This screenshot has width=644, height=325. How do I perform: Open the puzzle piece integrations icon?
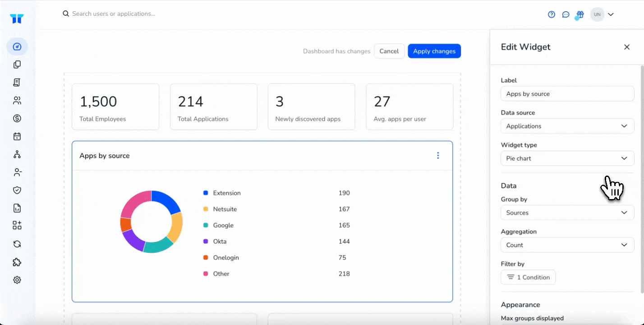coord(17,262)
